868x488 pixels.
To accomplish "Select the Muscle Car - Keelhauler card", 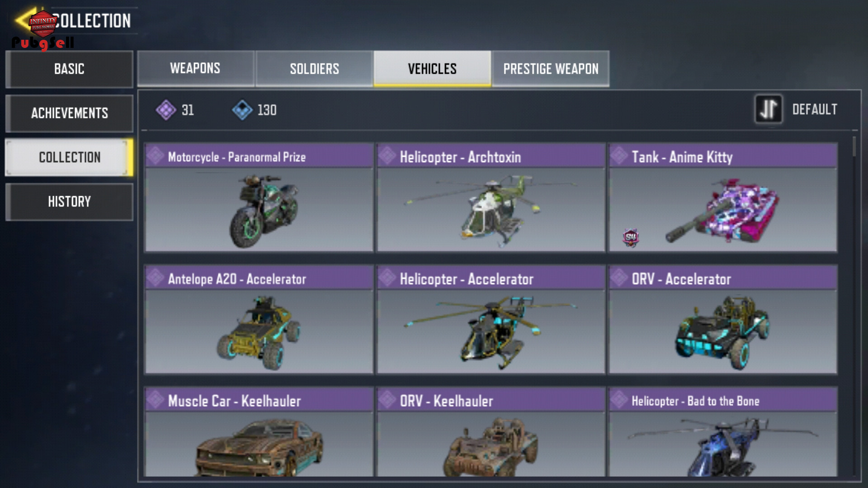I will click(x=259, y=432).
